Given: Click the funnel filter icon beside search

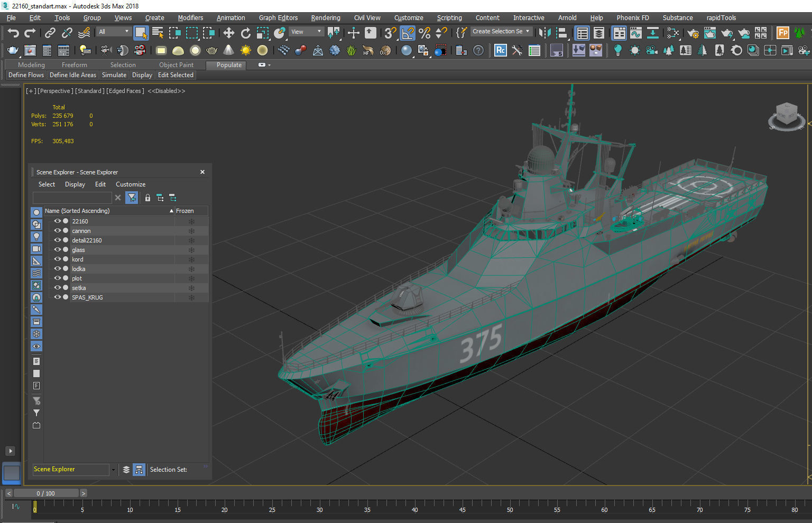Looking at the screenshot, I should [x=132, y=198].
